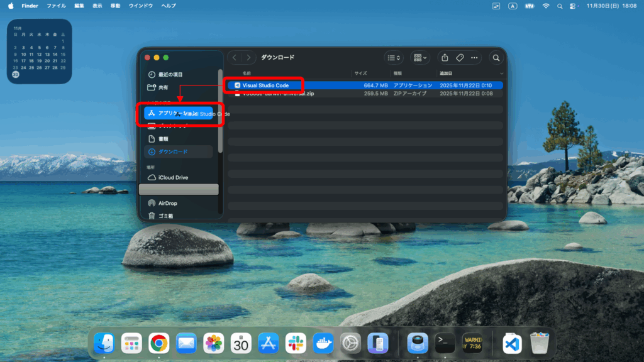The width and height of the screenshot is (644, 362).
Task: Open the more actions ellipsis menu
Action: point(475,58)
